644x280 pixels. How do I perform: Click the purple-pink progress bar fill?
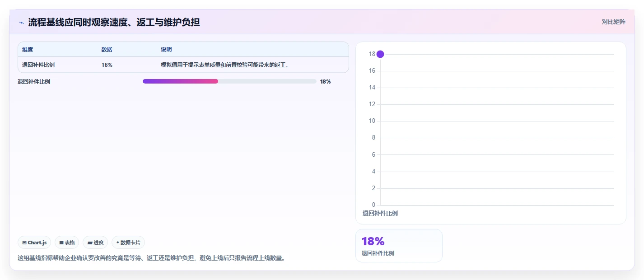(180, 81)
